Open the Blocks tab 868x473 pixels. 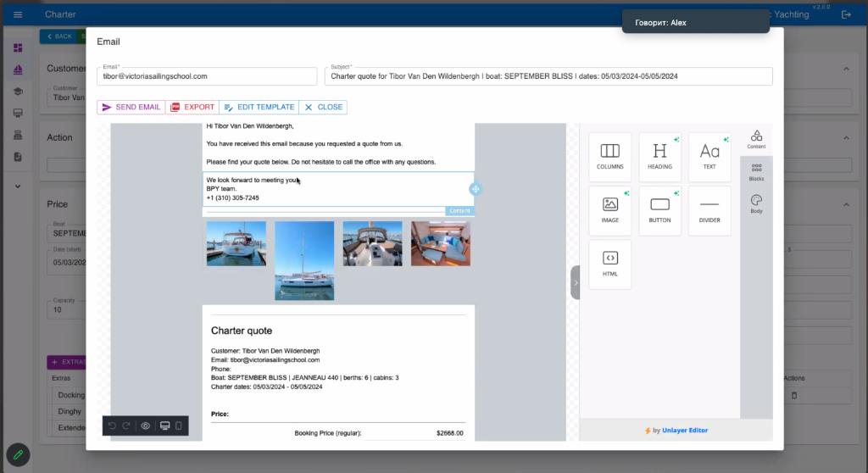[x=756, y=172]
